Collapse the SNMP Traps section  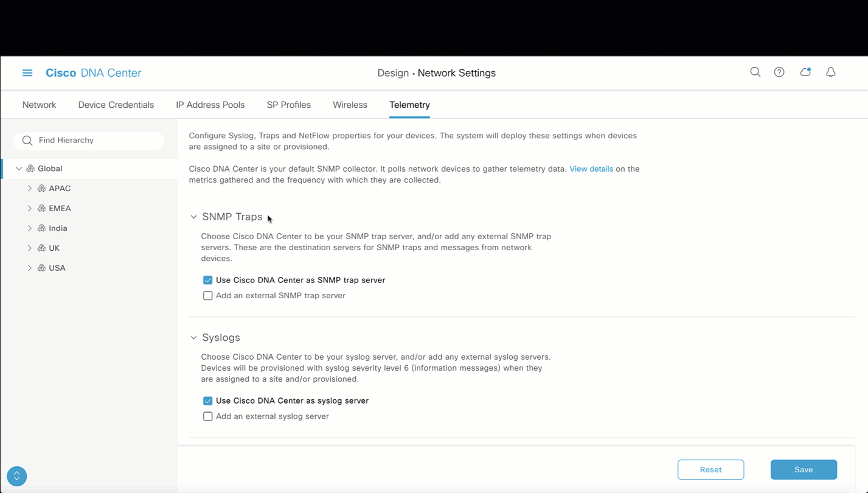click(x=193, y=217)
